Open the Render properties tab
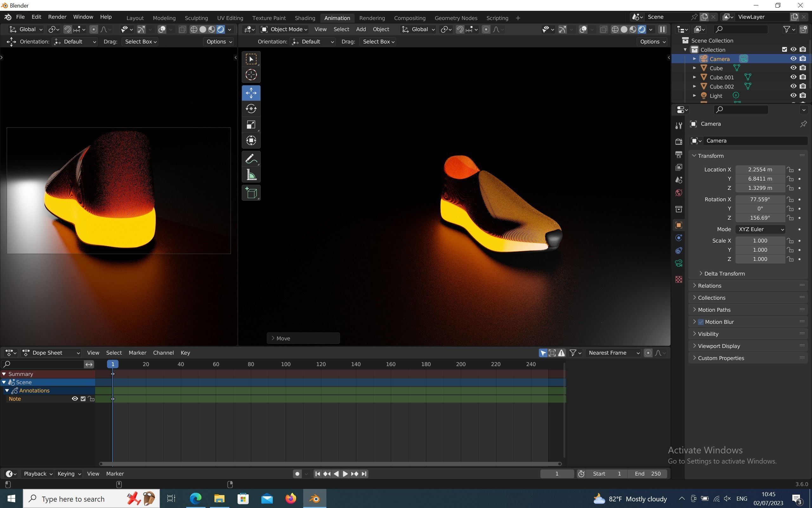812x508 pixels. click(678, 142)
